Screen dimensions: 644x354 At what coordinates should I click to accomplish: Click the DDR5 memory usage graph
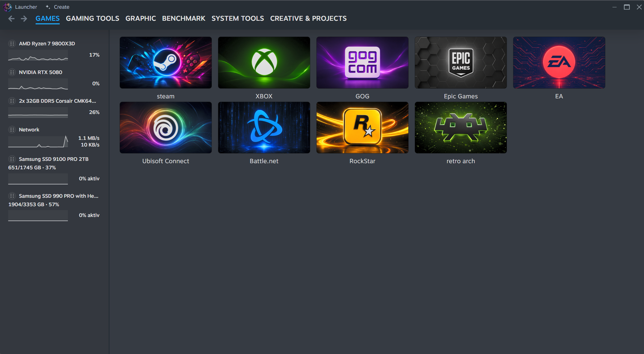point(38,113)
